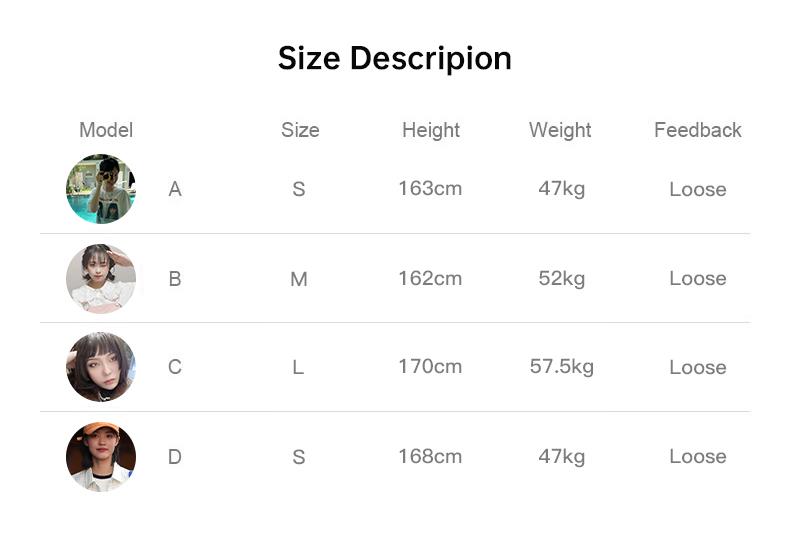
Task: Click the Size column header
Action: (300, 130)
